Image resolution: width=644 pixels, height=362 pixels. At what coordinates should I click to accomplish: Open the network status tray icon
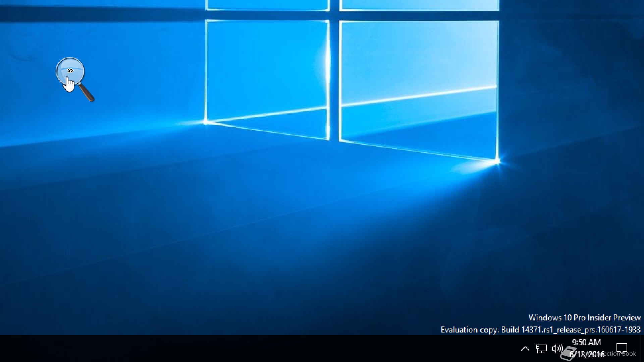[x=541, y=349]
